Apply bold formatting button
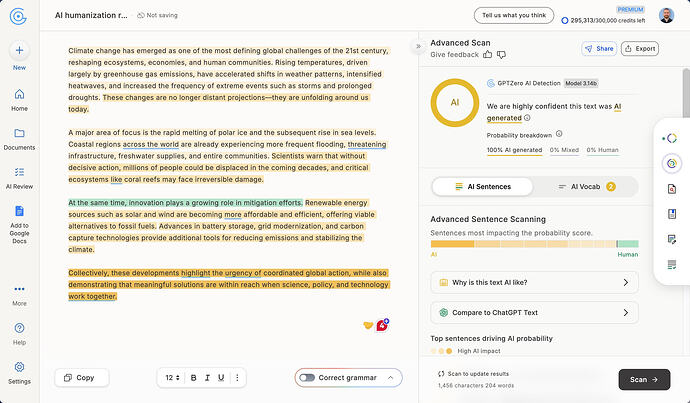The image size is (690, 403). coord(194,377)
